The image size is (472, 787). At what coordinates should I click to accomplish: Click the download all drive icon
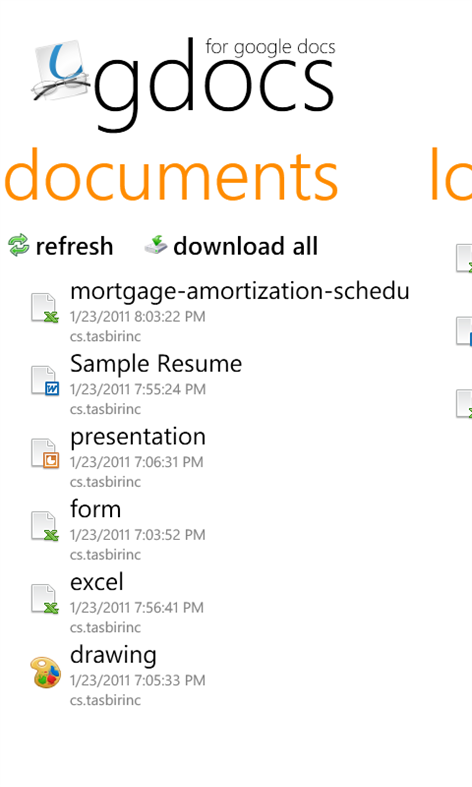(x=156, y=244)
